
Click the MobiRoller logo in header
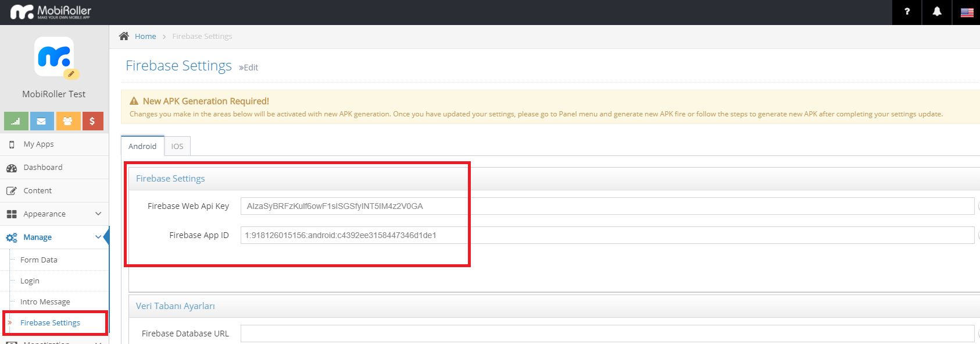[51, 12]
